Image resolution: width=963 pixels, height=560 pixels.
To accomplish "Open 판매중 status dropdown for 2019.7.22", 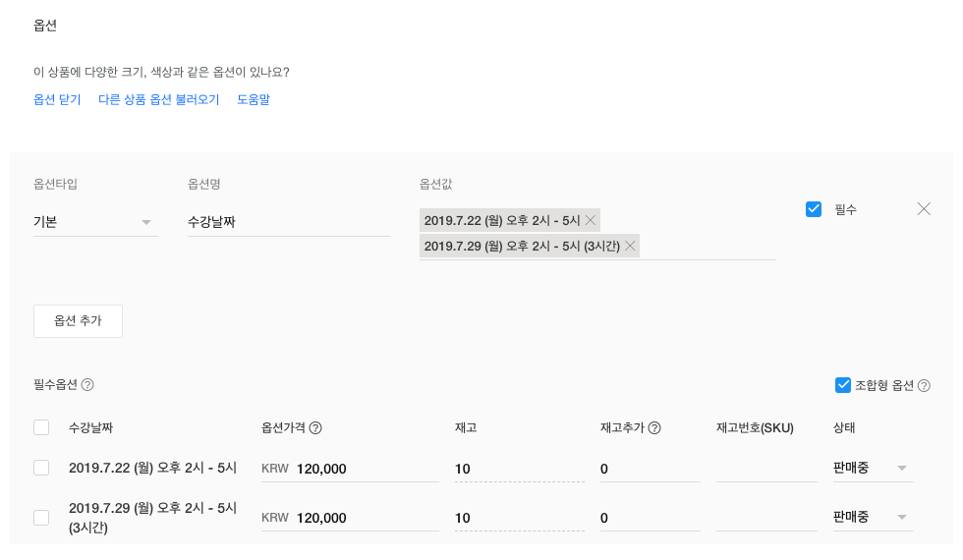I will [871, 469].
